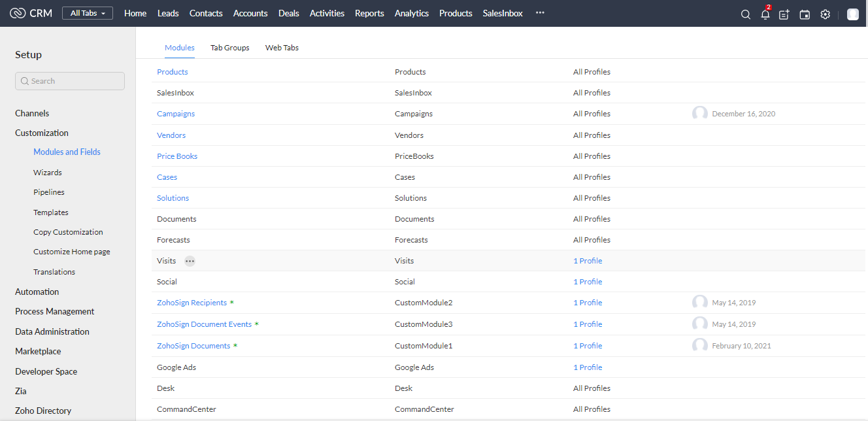The width and height of the screenshot is (868, 421).
Task: Switch to the Web Tabs tab
Action: point(282,48)
